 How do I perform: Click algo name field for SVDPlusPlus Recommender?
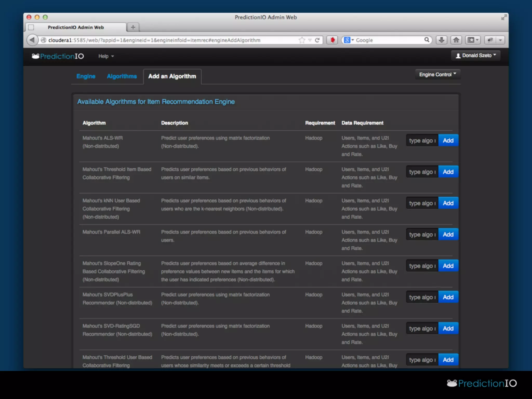422,297
